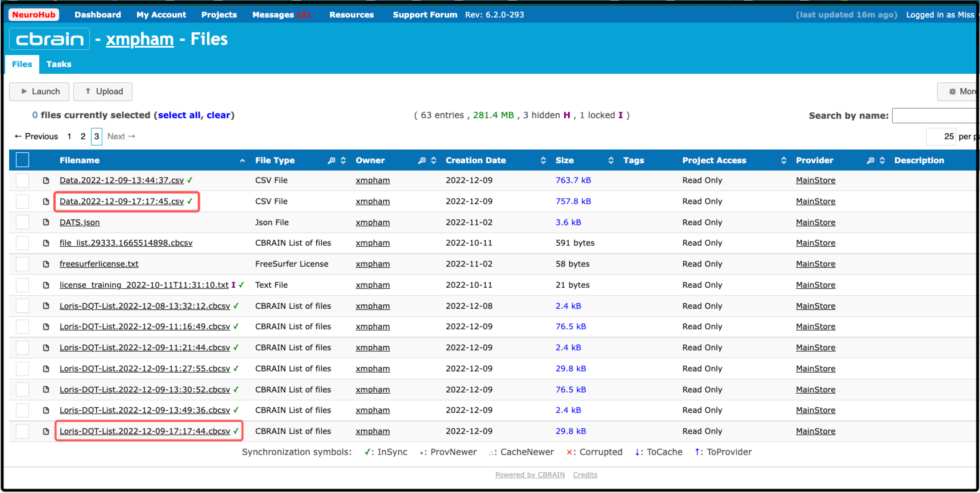The height and width of the screenshot is (493, 980).
Task: Check the box for Loris-DQT-List 13:32:12 file
Action: (22, 306)
